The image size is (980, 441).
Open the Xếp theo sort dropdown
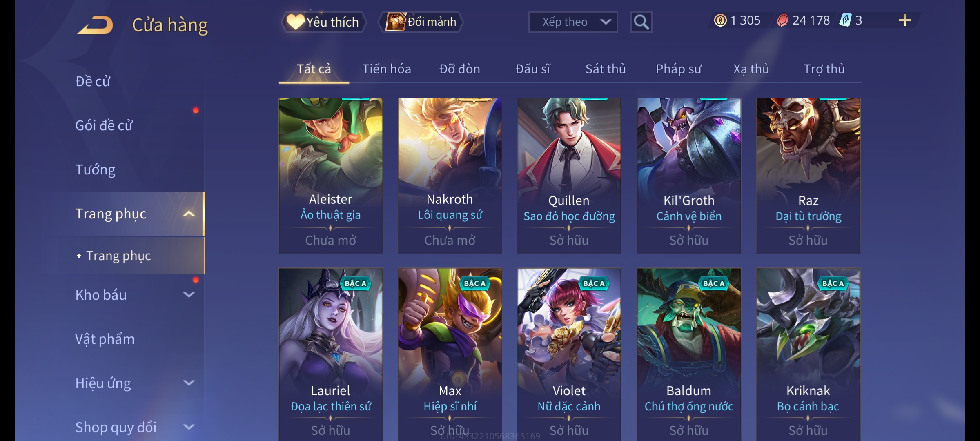(x=573, y=22)
